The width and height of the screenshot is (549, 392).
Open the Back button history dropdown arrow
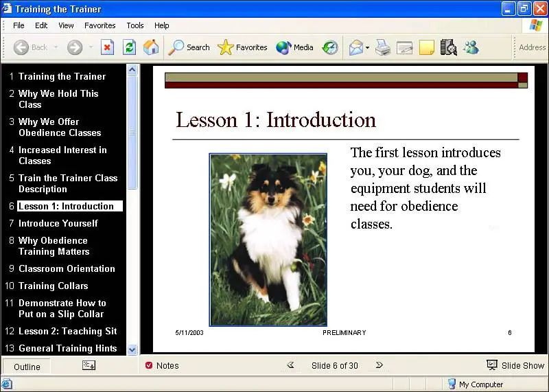(56, 47)
